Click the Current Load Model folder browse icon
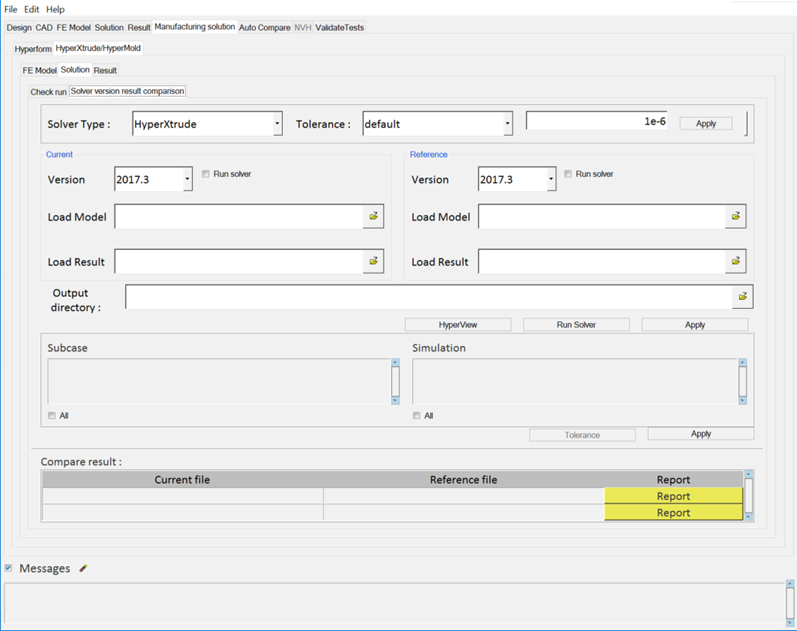The width and height of the screenshot is (797, 631). point(373,216)
